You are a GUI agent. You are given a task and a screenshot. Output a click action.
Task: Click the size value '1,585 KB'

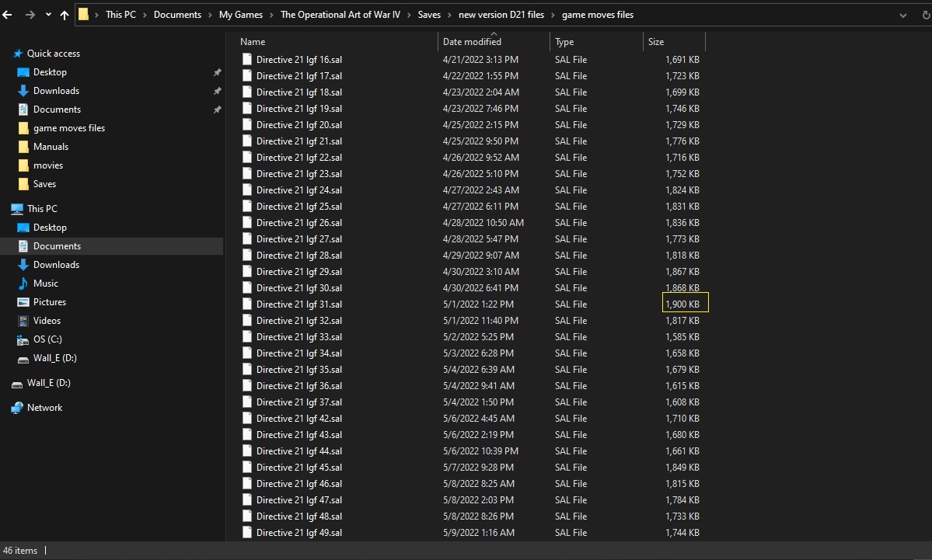pos(682,337)
